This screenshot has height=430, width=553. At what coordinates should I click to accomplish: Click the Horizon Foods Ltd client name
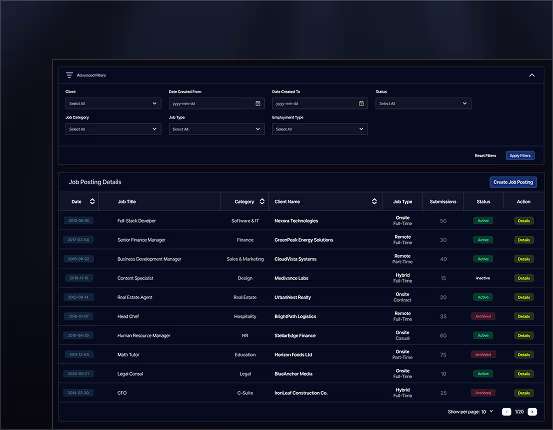point(293,355)
